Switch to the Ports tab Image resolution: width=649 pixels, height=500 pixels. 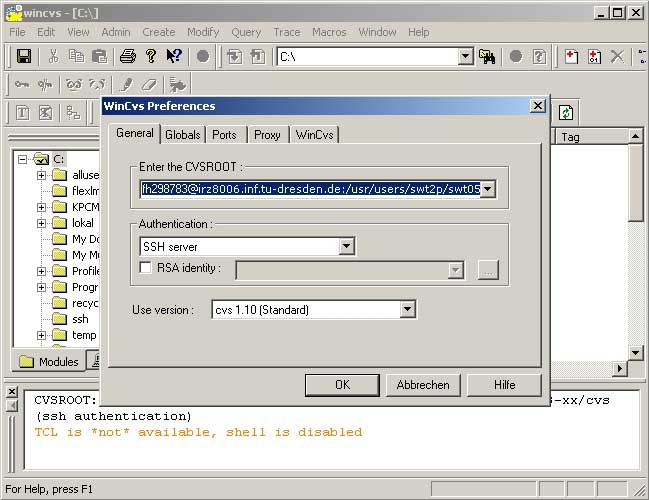(224, 135)
